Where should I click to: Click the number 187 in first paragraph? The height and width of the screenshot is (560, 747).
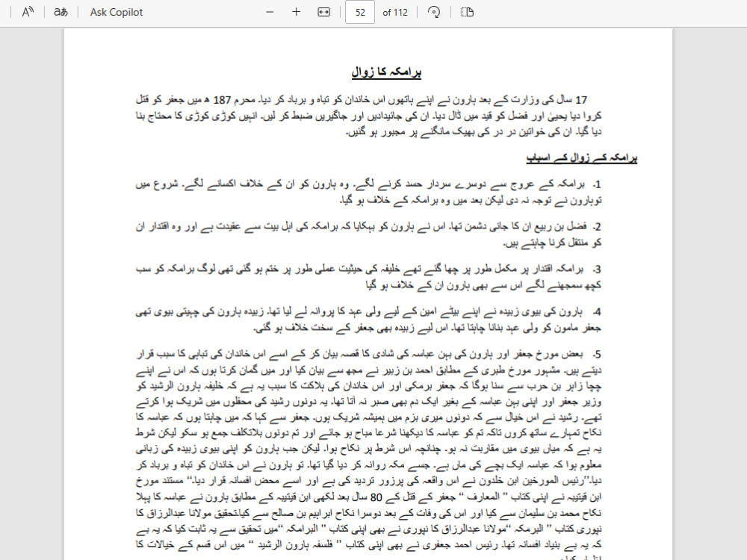(222, 100)
